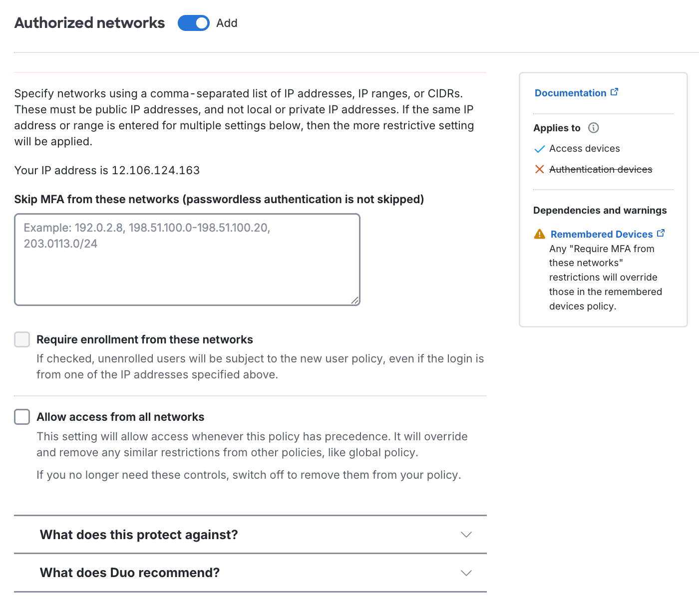Image resolution: width=699 pixels, height=616 pixels.
Task: Click the external-link icon beside Remembered Devices
Action: click(x=661, y=233)
